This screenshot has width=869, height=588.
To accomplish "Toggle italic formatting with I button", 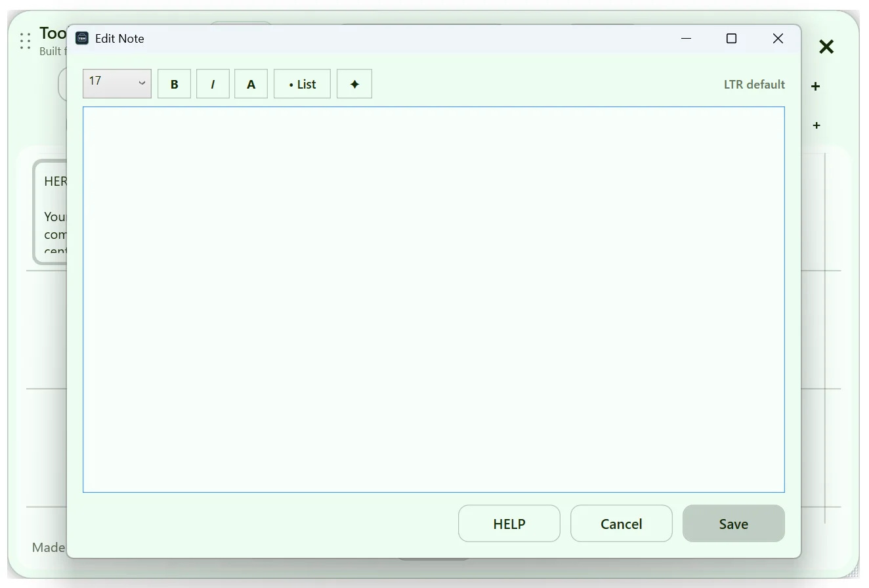I will point(213,84).
